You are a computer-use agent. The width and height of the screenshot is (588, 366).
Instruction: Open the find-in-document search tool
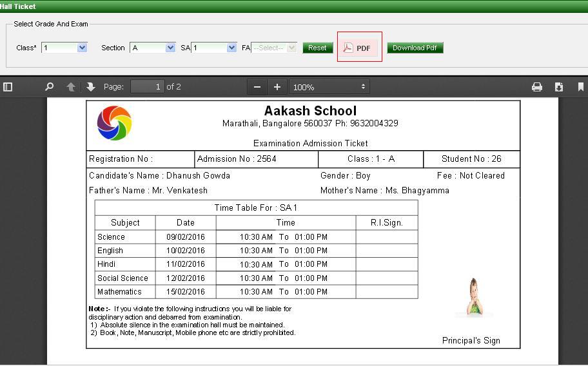click(49, 87)
